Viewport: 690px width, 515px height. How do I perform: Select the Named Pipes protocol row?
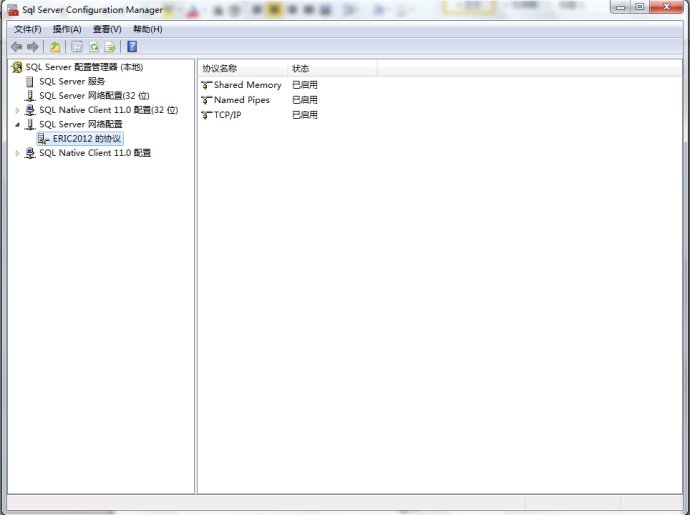[x=242, y=100]
